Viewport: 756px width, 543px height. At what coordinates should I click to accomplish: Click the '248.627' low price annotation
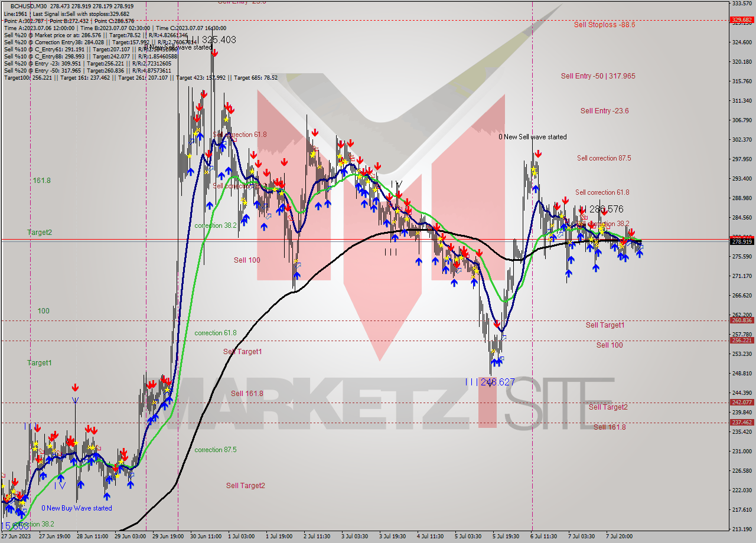[x=497, y=382]
